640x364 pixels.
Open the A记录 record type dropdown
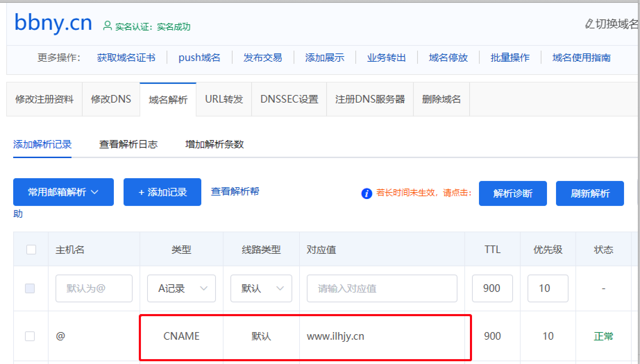(182, 288)
